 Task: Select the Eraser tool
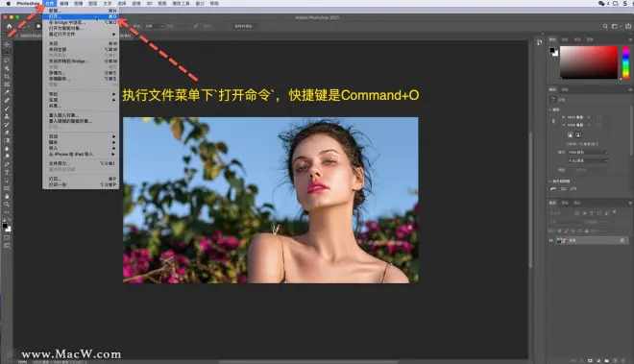pyautogui.click(x=7, y=133)
